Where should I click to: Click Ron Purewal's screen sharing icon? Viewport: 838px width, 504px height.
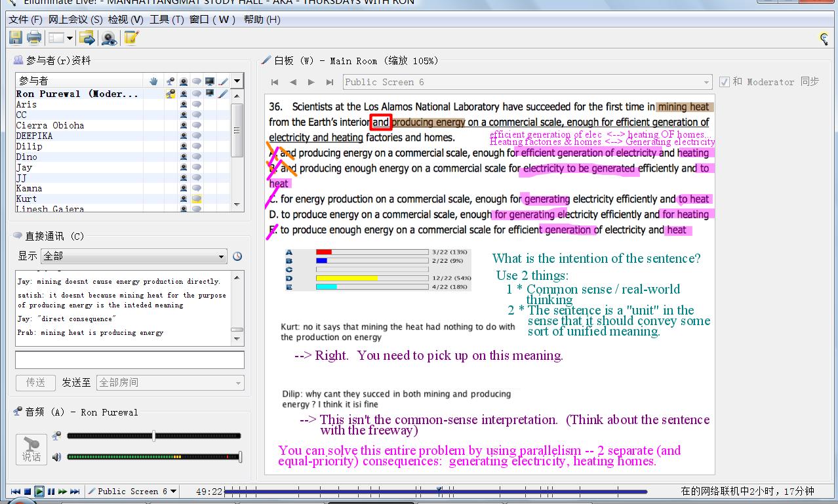coord(210,94)
